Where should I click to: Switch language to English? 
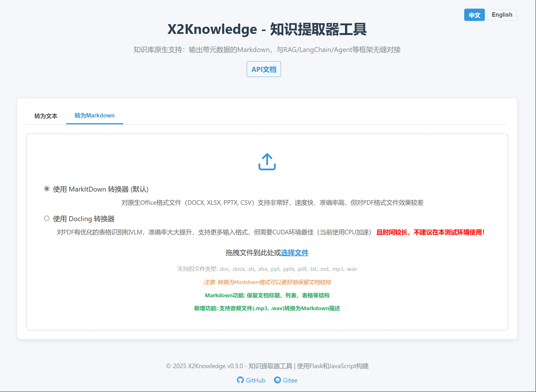(x=502, y=15)
